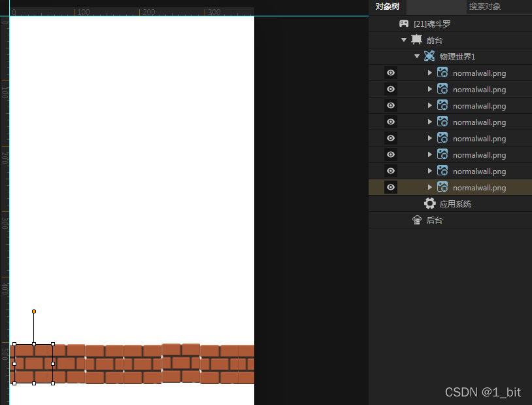Viewport: 532px width, 405px height.
Task: Click the top-middle selection handle on brick
Action: pyautogui.click(x=34, y=344)
